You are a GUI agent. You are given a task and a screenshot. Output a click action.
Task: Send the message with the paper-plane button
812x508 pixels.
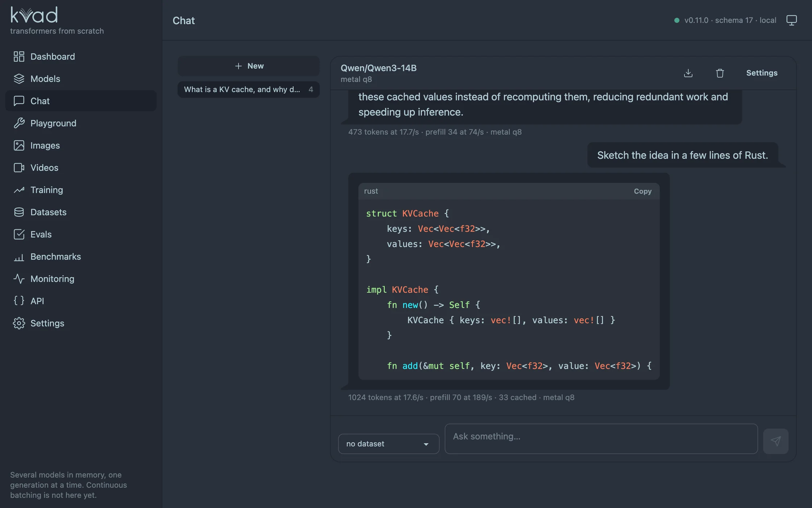(x=775, y=441)
